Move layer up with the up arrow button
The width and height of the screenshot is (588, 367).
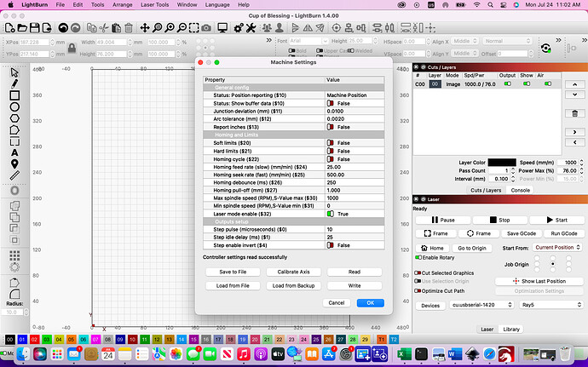[x=574, y=84]
